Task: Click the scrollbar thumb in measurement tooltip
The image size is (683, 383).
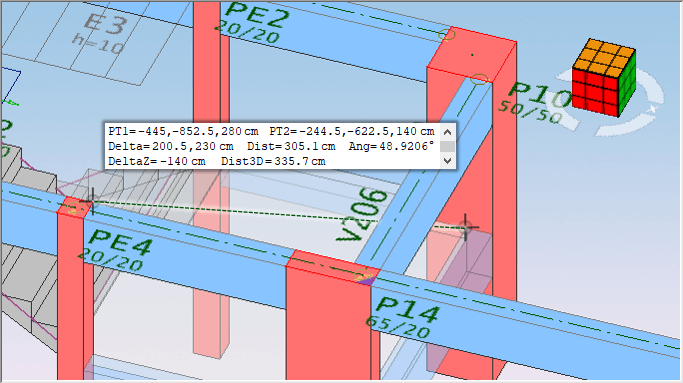Action: click(x=447, y=146)
